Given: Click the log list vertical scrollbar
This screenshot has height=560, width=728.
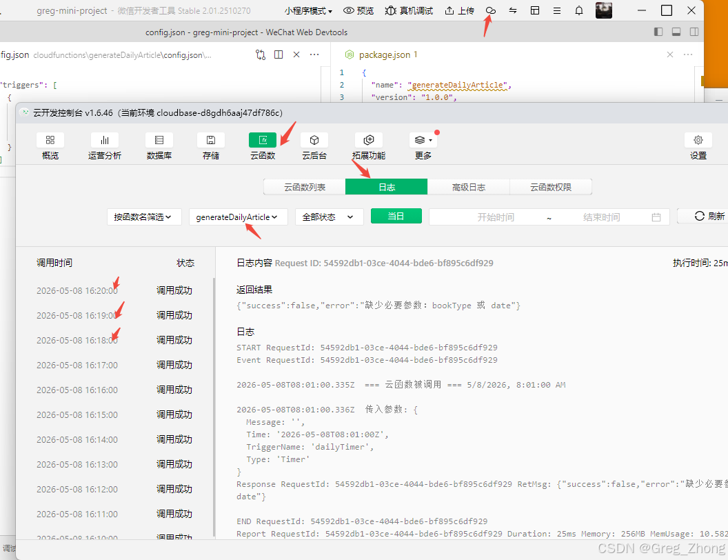Looking at the screenshot, I should (x=214, y=407).
